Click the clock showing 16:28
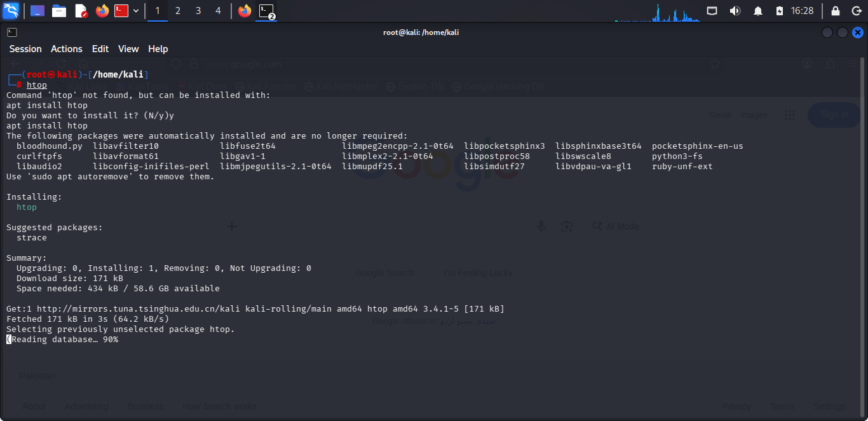 802,11
